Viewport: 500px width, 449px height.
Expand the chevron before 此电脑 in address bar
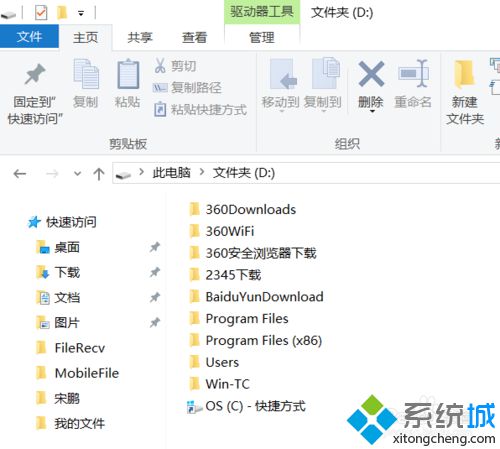click(x=142, y=172)
